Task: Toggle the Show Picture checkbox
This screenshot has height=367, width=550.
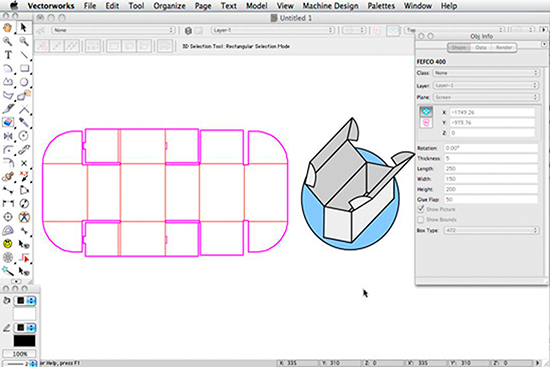Action: click(x=421, y=209)
